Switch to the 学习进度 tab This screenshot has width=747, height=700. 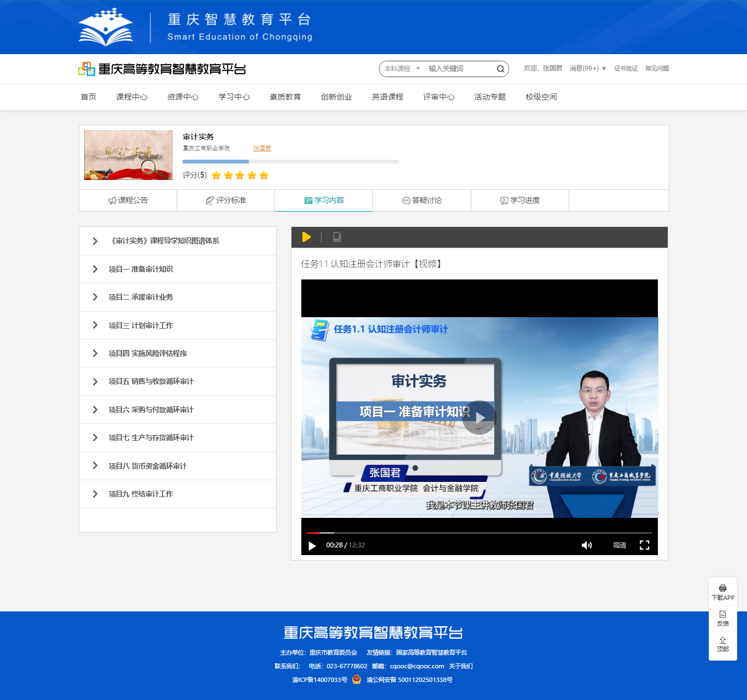click(520, 200)
